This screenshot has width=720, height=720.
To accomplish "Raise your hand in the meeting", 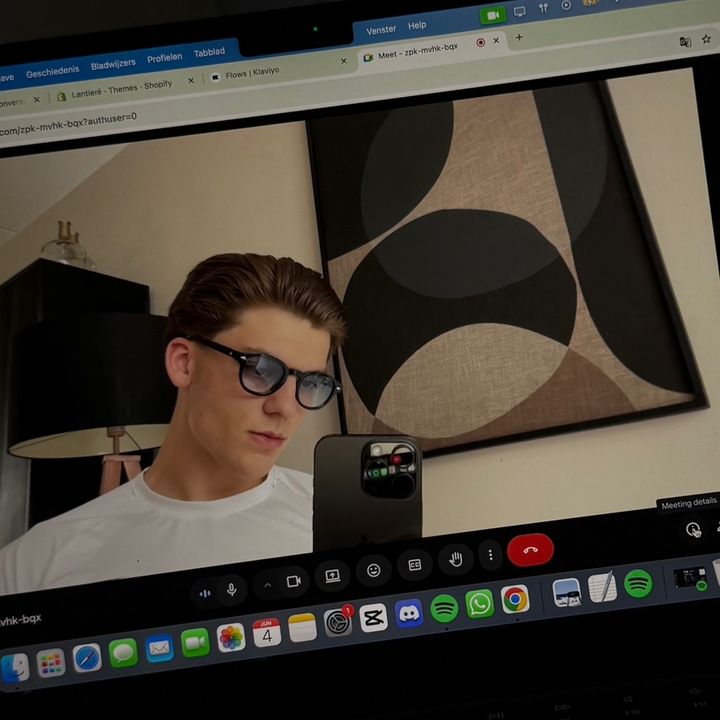I will tap(456, 559).
